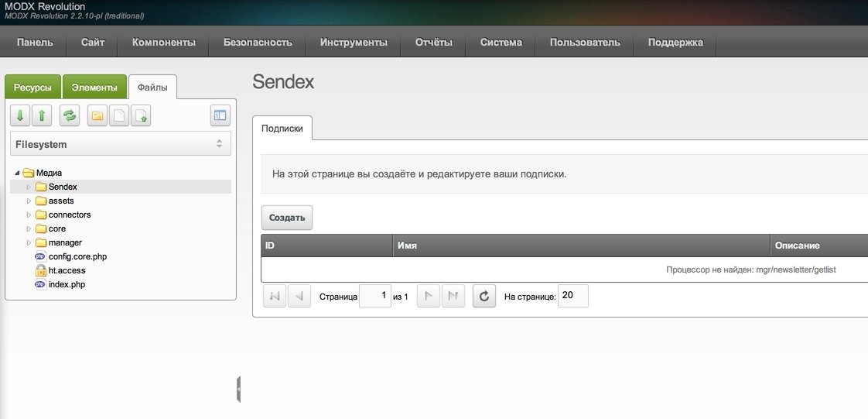Switch to the Элементы tab
Image resolution: width=868 pixels, height=419 pixels.
(x=94, y=88)
